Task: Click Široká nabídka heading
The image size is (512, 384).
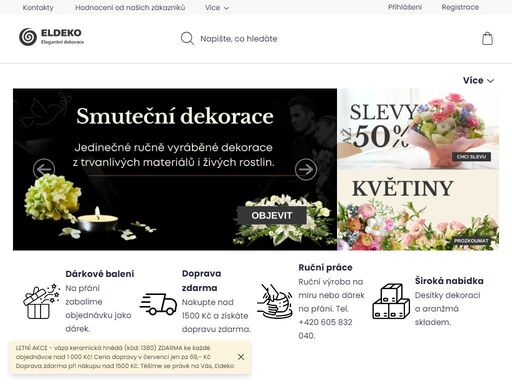Action: [449, 281]
